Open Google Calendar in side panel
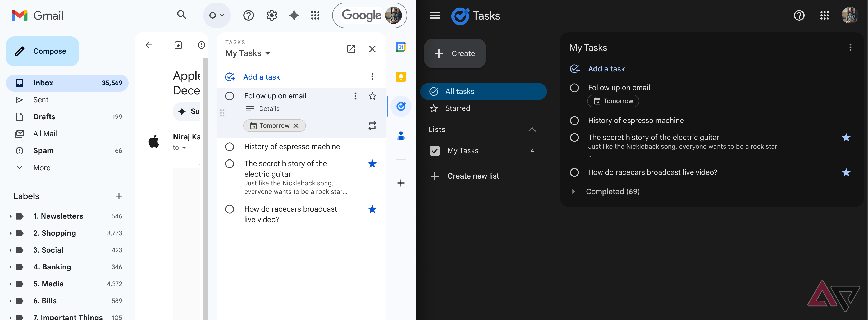The image size is (868, 320). [x=400, y=47]
